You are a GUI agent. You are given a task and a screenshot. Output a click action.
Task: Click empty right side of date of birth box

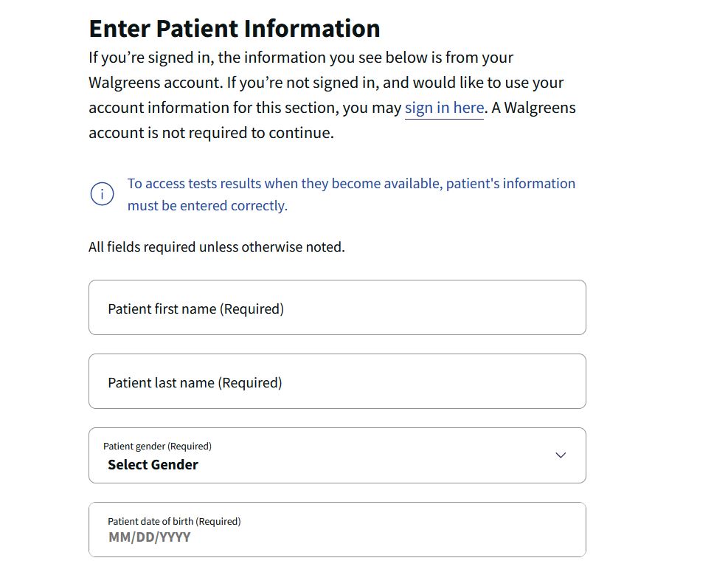pos(464,529)
